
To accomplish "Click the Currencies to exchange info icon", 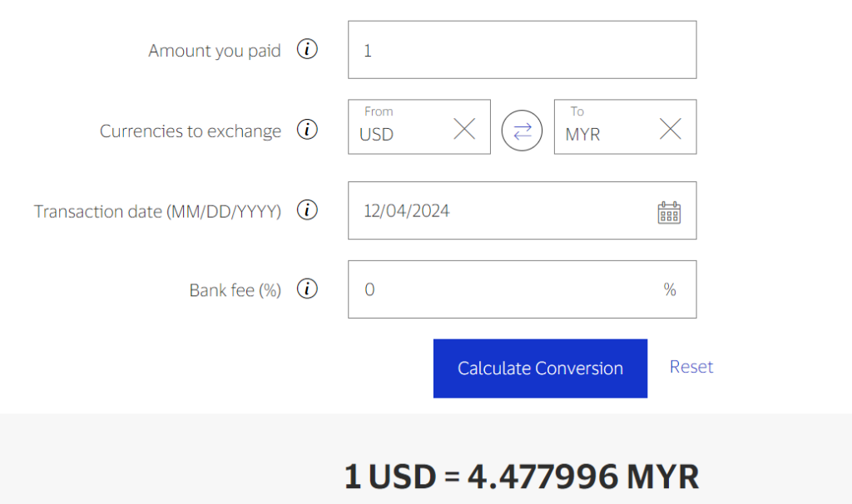I will (x=308, y=131).
